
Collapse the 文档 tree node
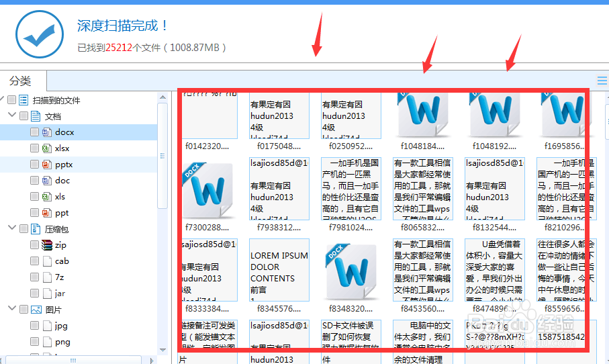coord(12,115)
